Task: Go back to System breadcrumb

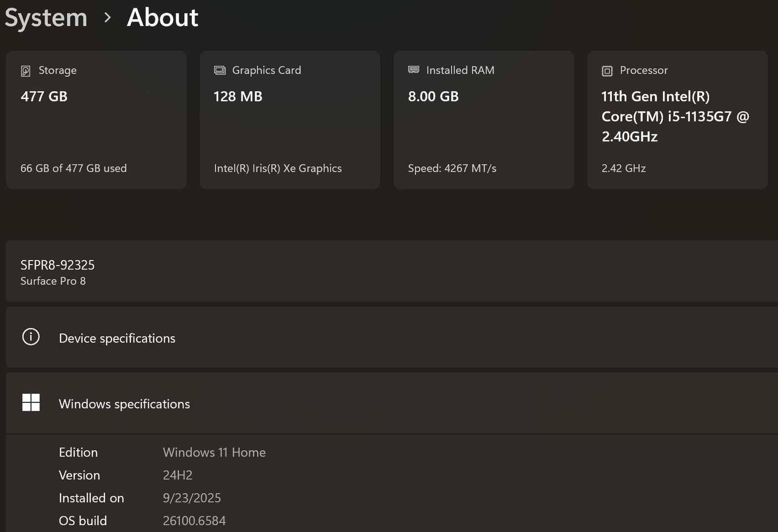Action: tap(46, 18)
